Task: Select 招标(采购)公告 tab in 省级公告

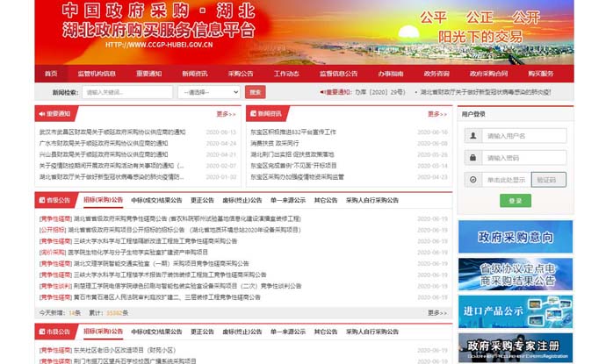Action: click(103, 200)
